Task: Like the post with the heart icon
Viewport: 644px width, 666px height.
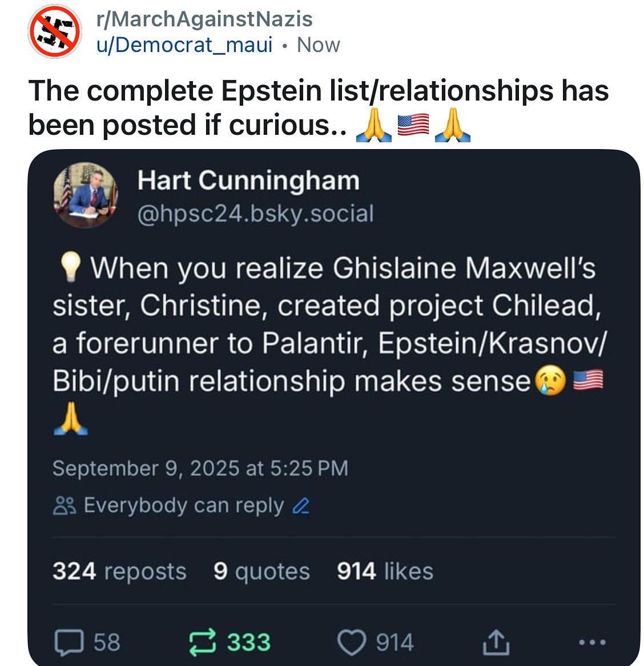Action: [x=351, y=642]
